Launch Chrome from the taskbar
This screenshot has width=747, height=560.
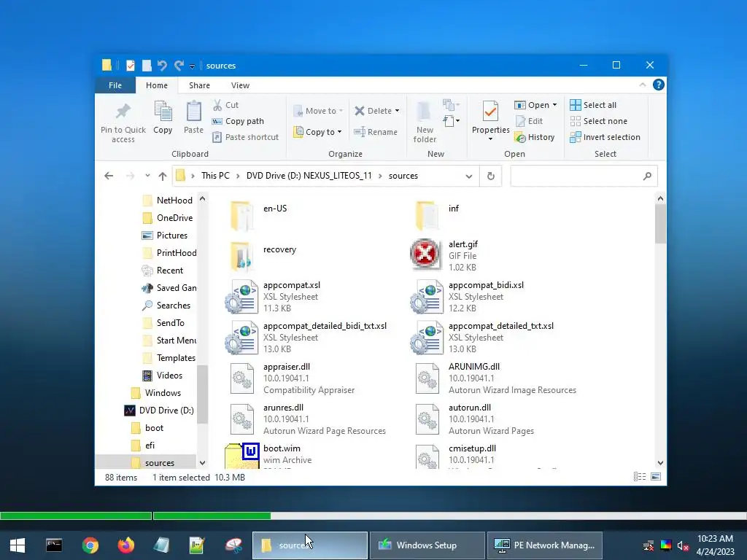click(x=90, y=545)
